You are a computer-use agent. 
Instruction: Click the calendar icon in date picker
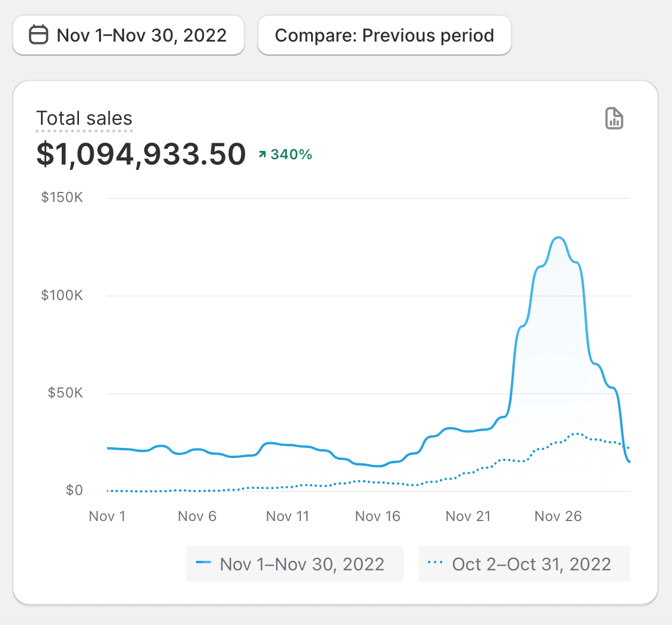coord(39,35)
